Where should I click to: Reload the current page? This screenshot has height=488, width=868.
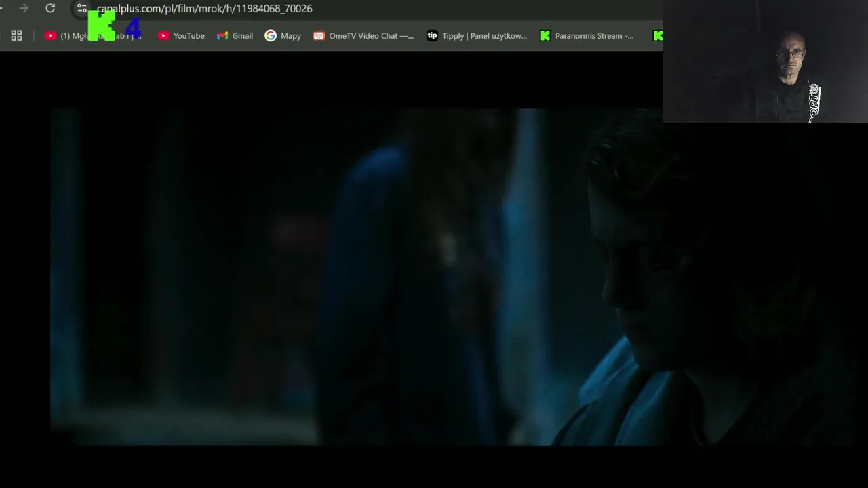click(50, 8)
